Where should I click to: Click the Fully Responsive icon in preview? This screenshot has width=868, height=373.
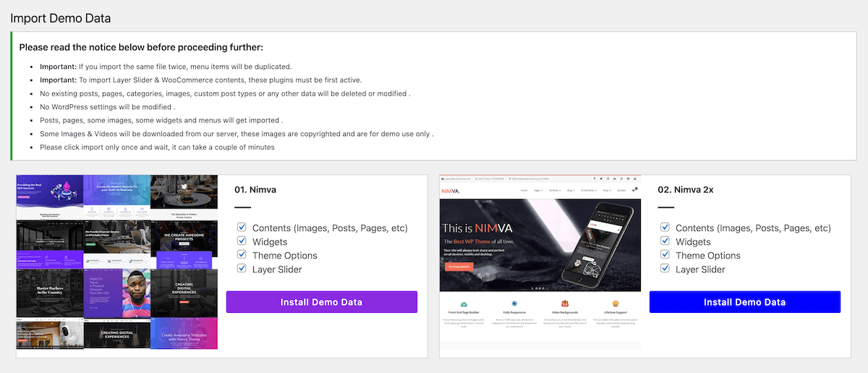click(514, 303)
